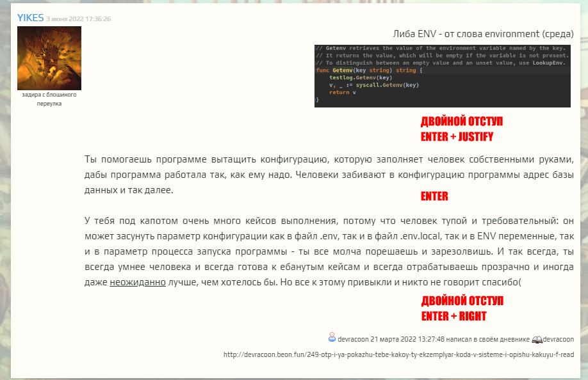This screenshot has height=380, width=588.
Task: Click the paragraph starting У тебя под капотом
Action: 328,250
